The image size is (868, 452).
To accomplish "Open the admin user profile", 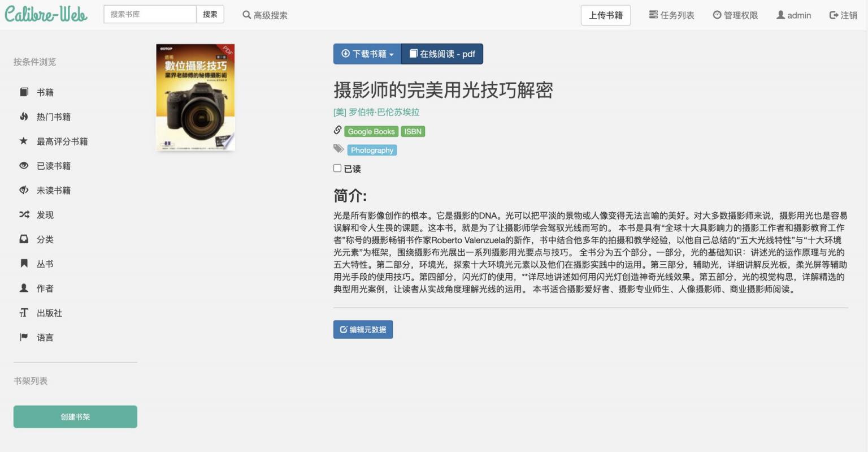I will 793,15.
